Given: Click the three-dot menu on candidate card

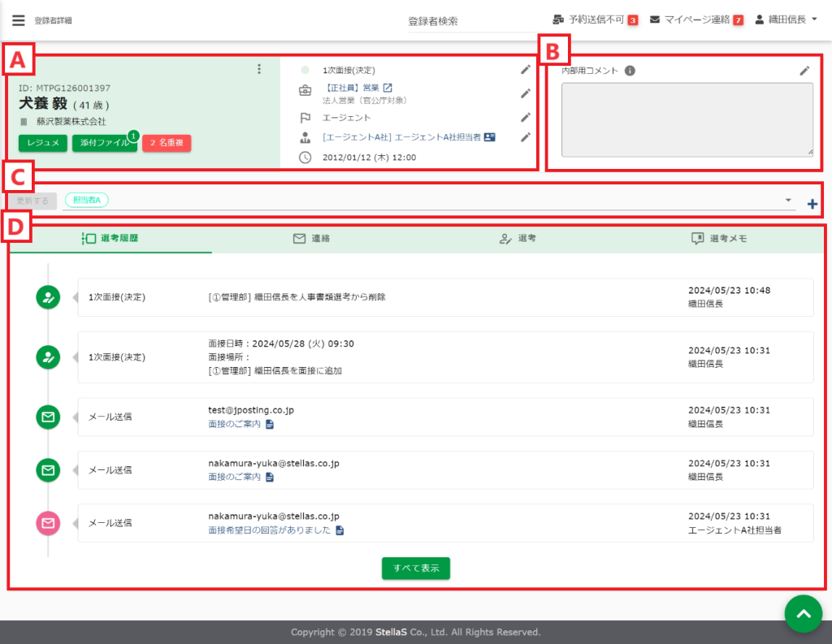Looking at the screenshot, I should pos(259,69).
